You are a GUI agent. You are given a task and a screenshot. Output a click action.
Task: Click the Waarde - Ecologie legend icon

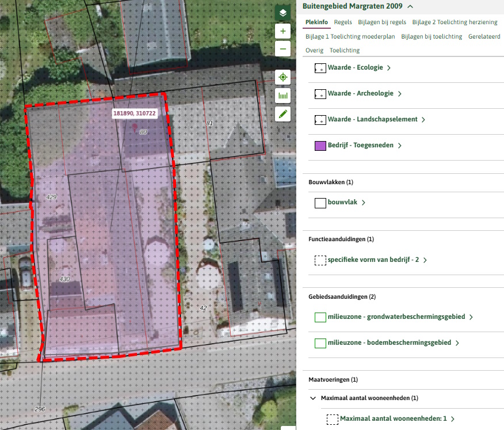[x=320, y=68]
